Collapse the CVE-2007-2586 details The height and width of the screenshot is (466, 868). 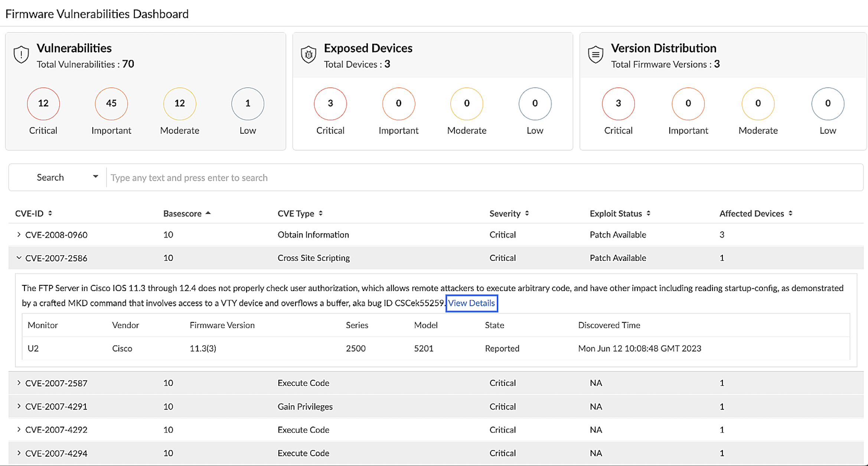[19, 258]
